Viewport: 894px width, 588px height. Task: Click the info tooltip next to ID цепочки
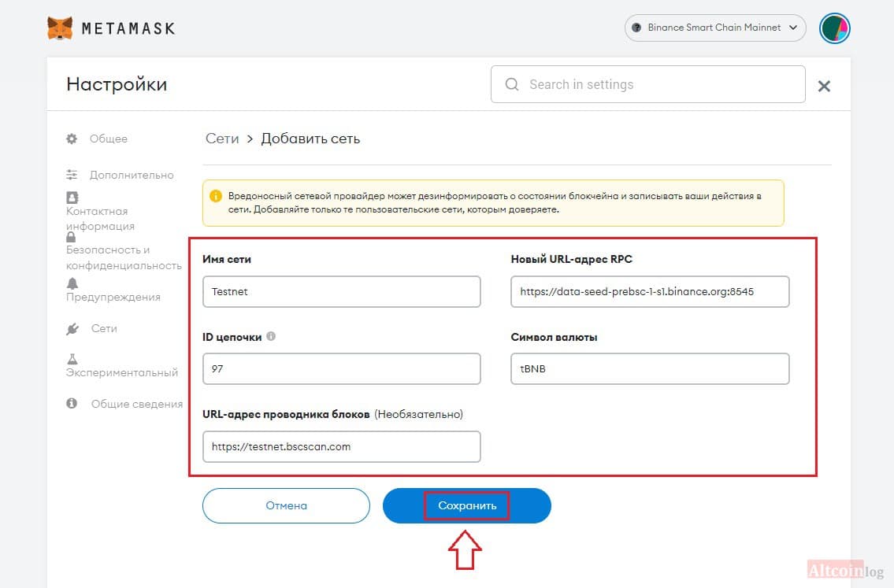point(271,336)
